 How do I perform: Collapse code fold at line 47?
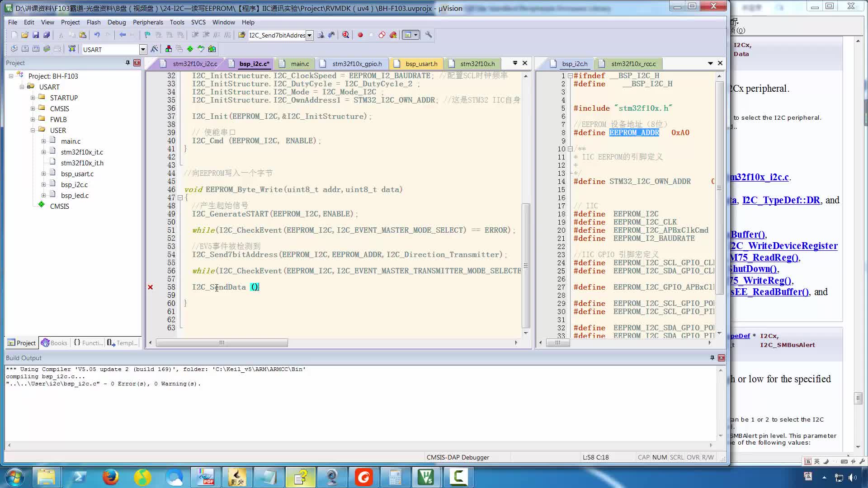pyautogui.click(x=180, y=197)
